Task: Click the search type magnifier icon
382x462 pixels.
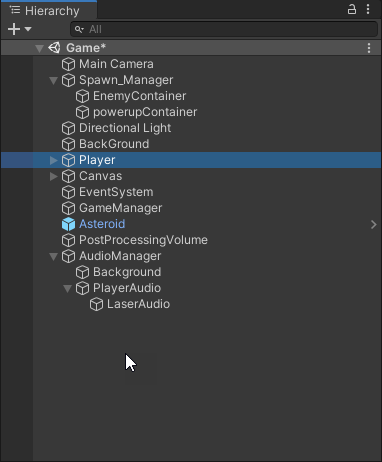Action: [79, 30]
